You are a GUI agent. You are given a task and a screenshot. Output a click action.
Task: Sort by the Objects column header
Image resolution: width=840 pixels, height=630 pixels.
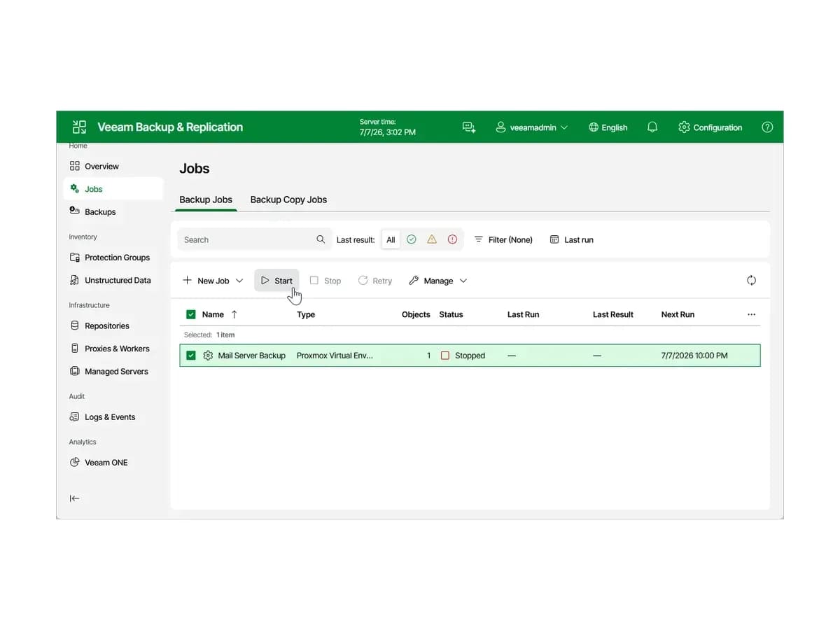click(416, 314)
